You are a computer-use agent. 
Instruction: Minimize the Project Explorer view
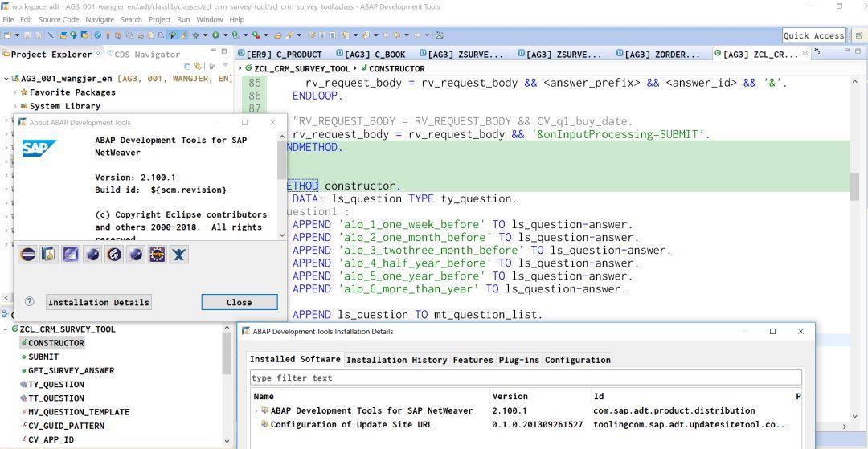212,51
